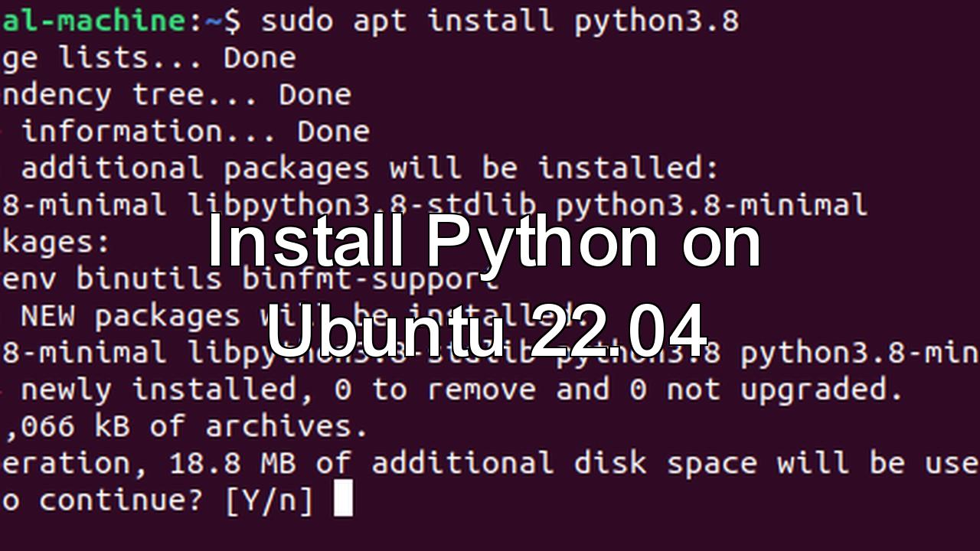The height and width of the screenshot is (551, 980).
Task: Click "python3.8" in the apt install command
Action: 656,21
